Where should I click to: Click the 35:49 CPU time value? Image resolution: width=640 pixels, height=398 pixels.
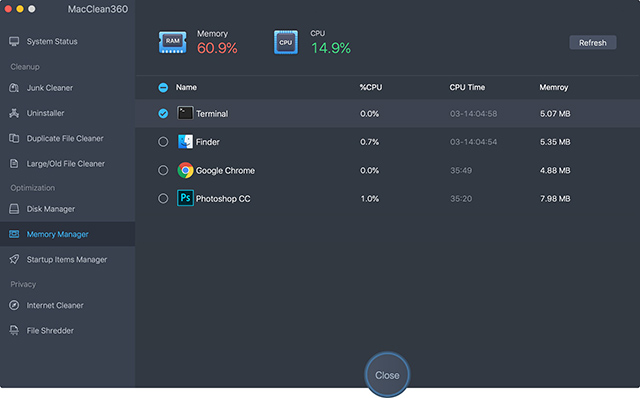point(461,170)
